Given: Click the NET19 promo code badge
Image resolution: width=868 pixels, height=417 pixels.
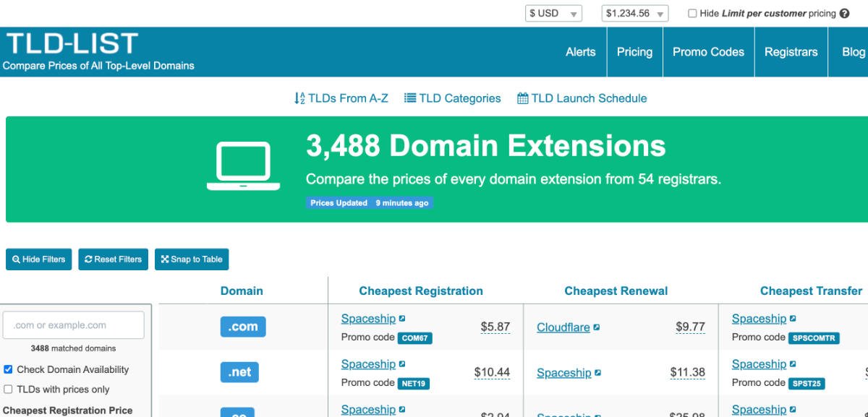Looking at the screenshot, I should (x=414, y=383).
